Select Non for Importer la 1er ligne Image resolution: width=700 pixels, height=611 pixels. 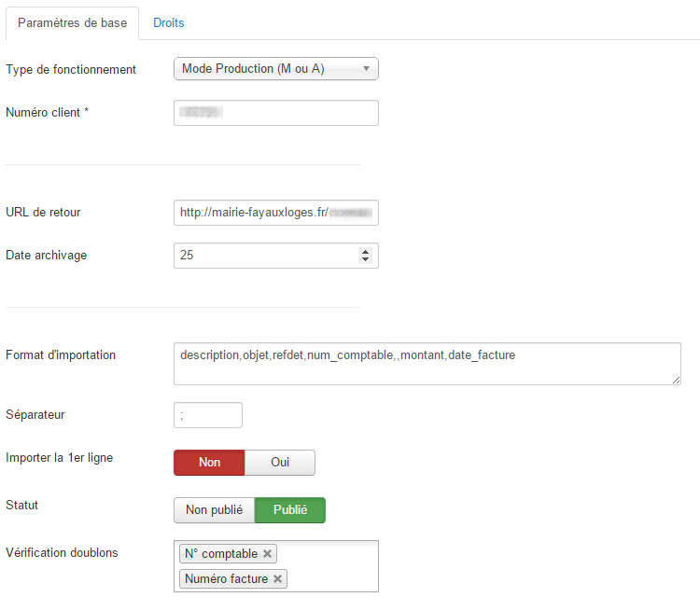coord(209,463)
